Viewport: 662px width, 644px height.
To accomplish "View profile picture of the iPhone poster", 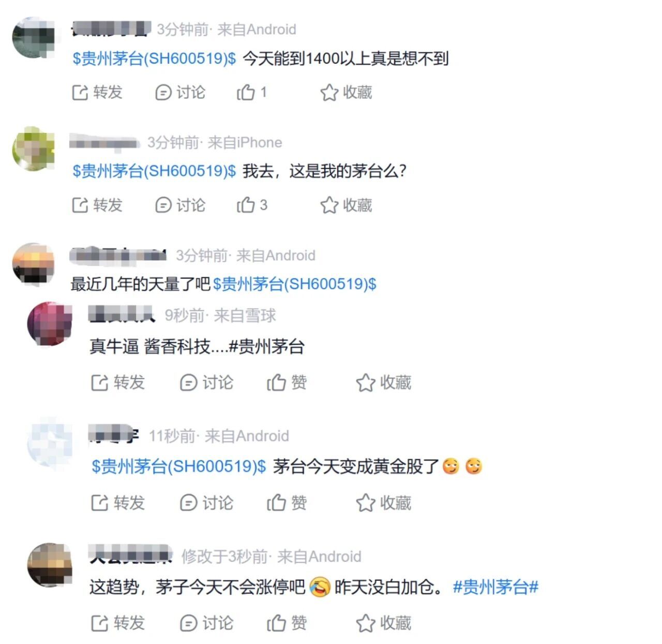I will [34, 149].
